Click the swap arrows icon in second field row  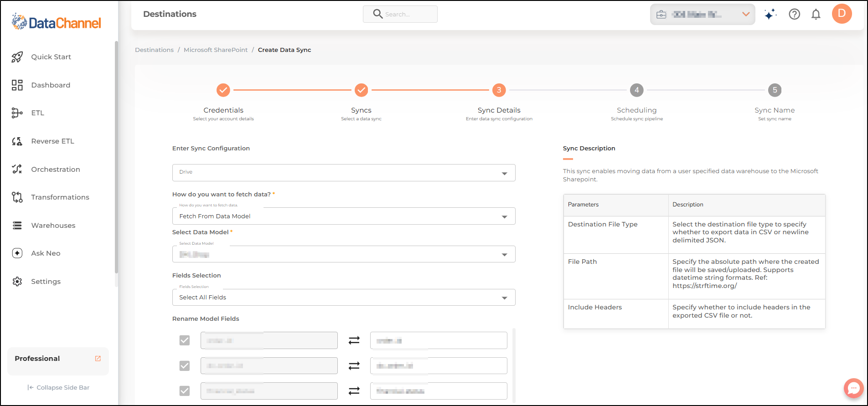click(x=354, y=366)
